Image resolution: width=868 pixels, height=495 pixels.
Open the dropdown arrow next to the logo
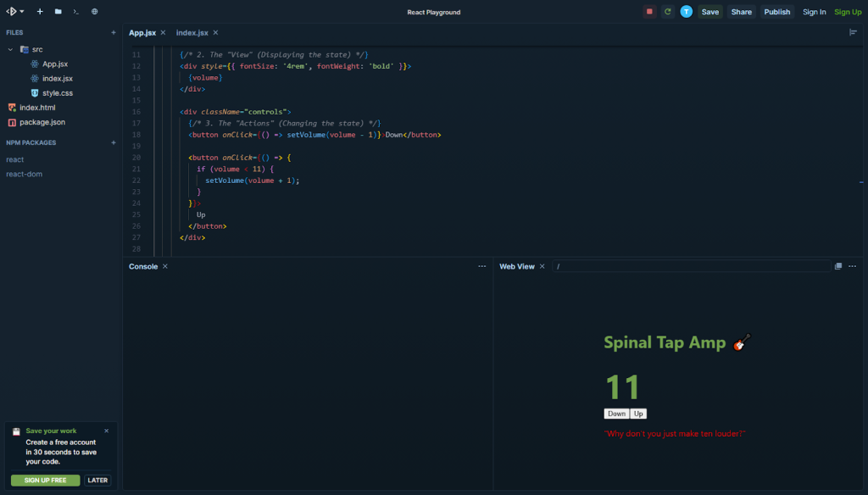pos(23,11)
